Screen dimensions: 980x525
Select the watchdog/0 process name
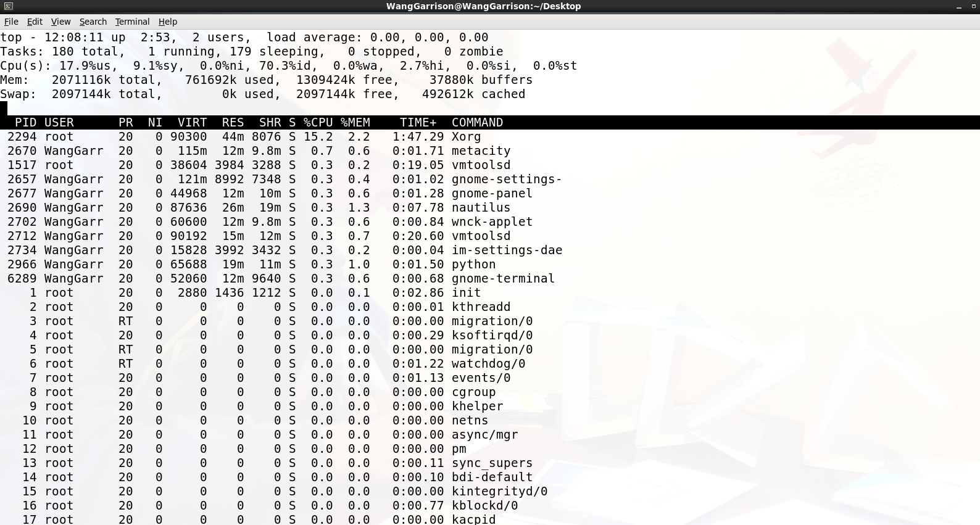[489, 364]
